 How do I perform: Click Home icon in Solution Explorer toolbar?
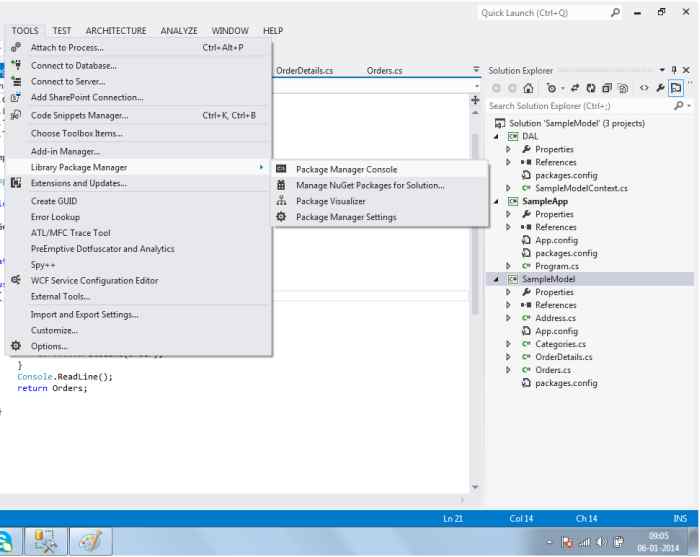click(528, 88)
